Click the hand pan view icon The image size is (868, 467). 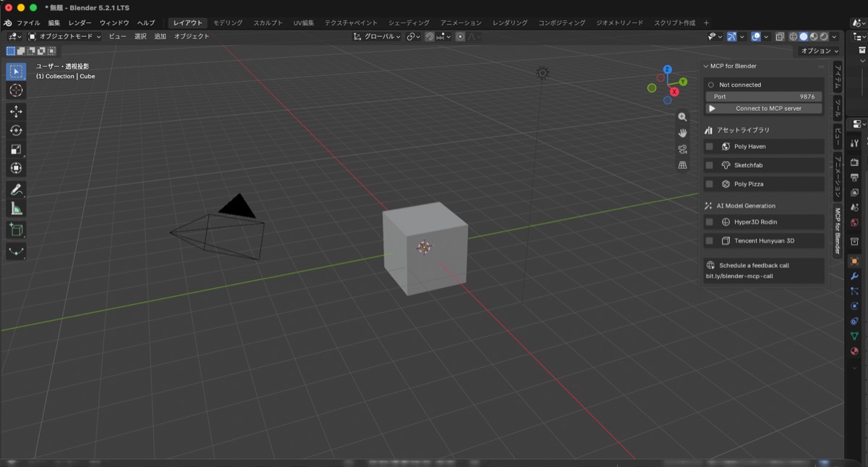click(x=682, y=132)
